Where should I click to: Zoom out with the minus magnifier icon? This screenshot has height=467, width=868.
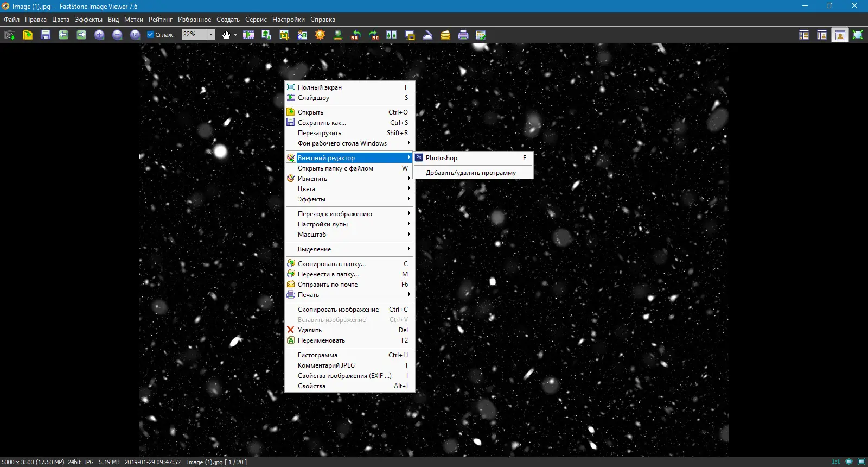(x=117, y=35)
